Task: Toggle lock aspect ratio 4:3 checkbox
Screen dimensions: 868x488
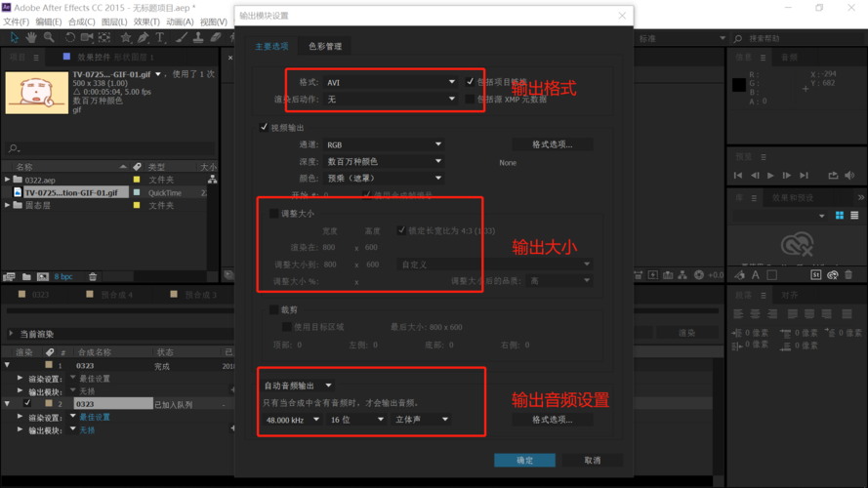Action: pos(401,230)
